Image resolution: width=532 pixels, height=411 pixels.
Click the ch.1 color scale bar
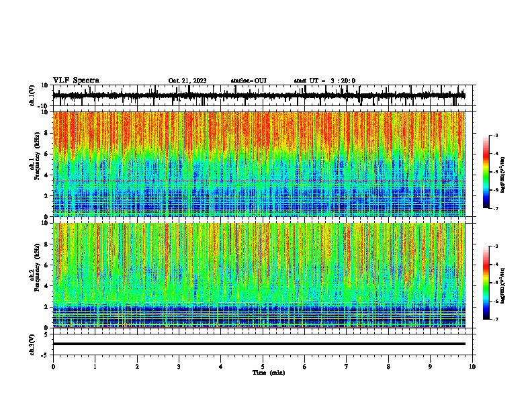point(486,172)
